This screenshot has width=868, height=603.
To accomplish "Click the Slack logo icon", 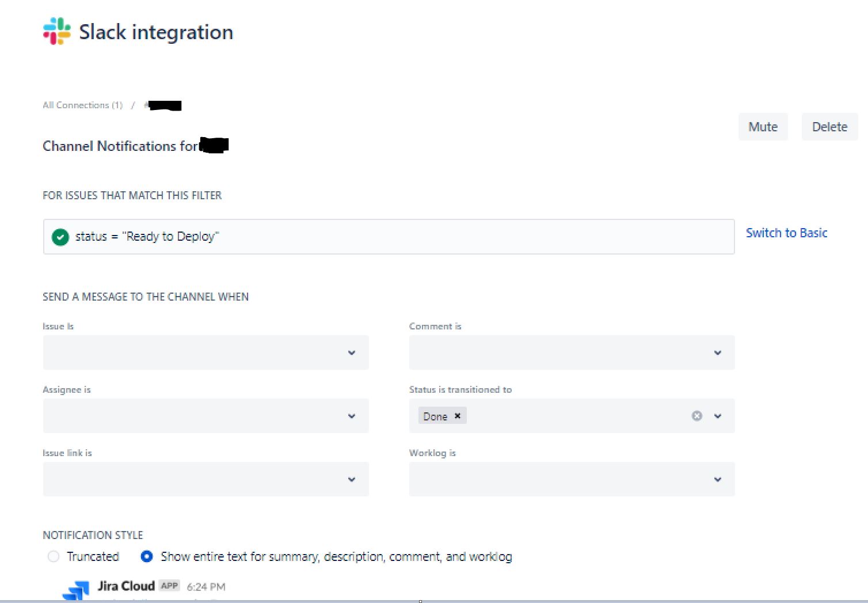I will [x=57, y=31].
